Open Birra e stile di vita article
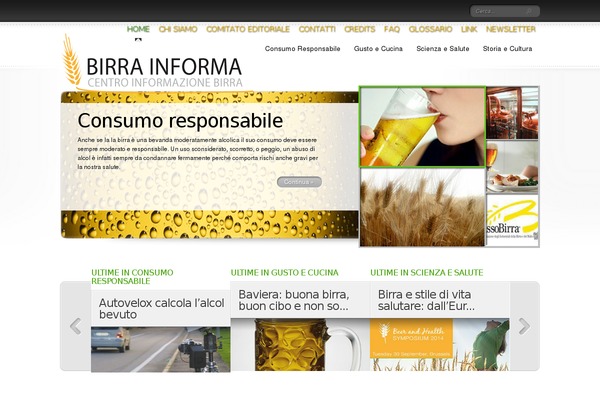This screenshot has height=400, width=600. pos(426,300)
